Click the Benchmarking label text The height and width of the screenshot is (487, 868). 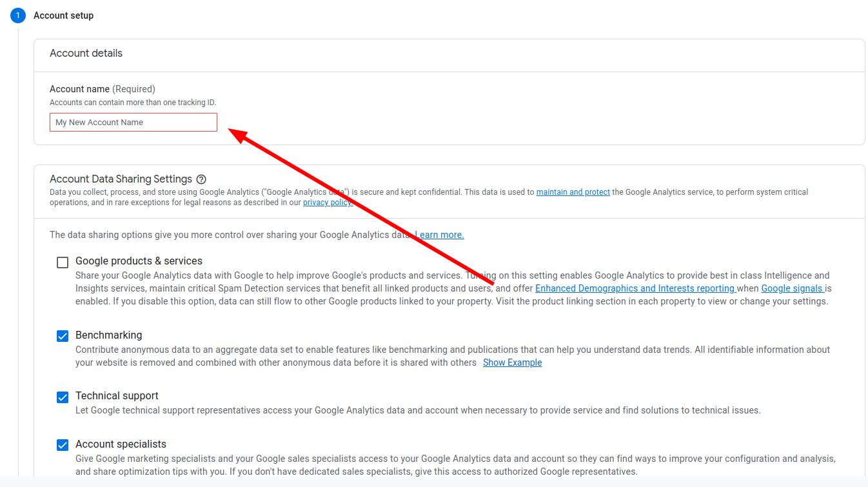[x=107, y=335]
